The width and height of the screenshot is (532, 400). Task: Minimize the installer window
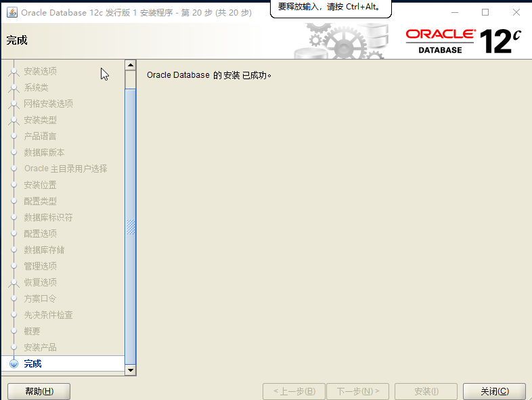455,13
